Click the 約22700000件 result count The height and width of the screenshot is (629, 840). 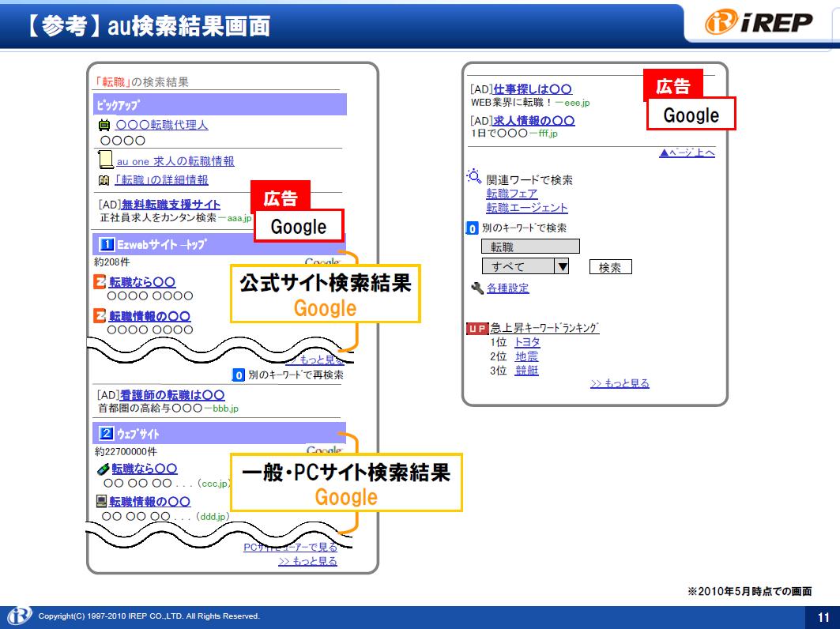click(126, 452)
